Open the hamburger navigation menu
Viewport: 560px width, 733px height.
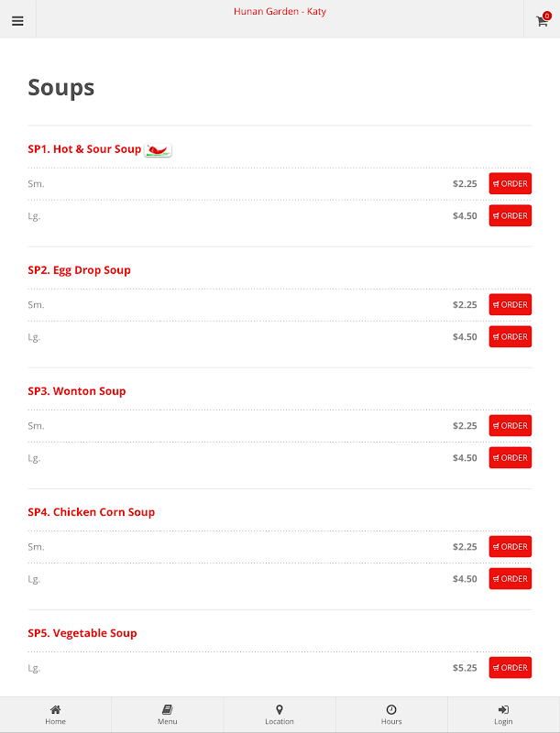[17, 21]
